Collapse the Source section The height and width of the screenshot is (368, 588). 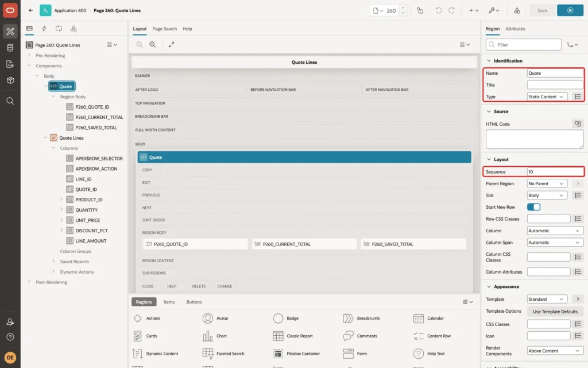489,112
